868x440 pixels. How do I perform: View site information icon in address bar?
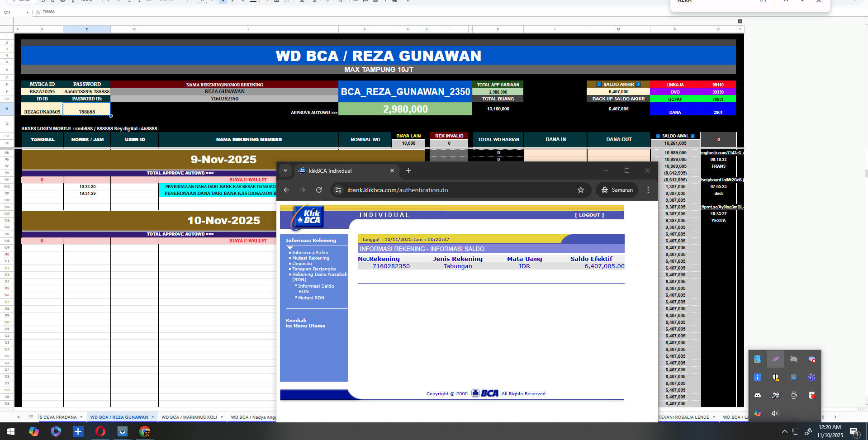(x=338, y=190)
